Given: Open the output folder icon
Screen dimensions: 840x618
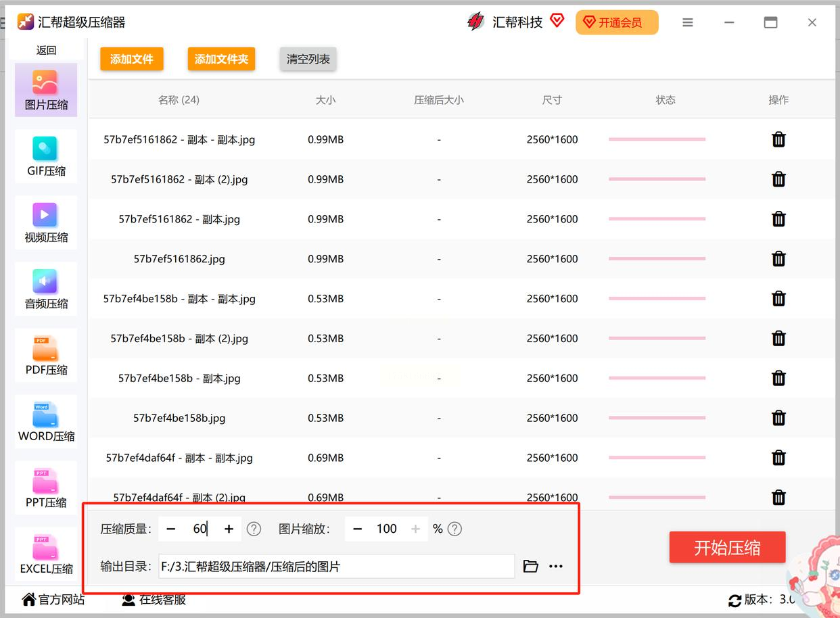Looking at the screenshot, I should (531, 566).
